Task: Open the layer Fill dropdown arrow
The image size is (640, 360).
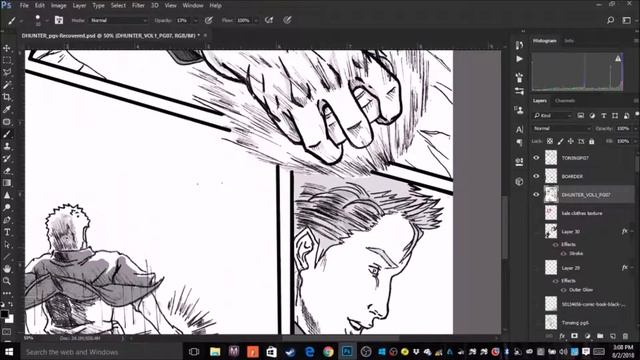Action: 635,141
